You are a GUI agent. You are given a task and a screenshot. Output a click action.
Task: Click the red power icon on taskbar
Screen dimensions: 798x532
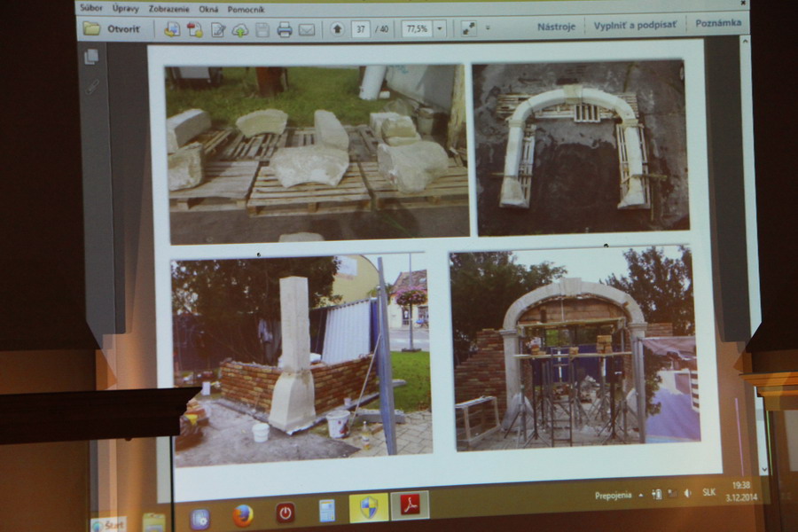[x=285, y=513]
